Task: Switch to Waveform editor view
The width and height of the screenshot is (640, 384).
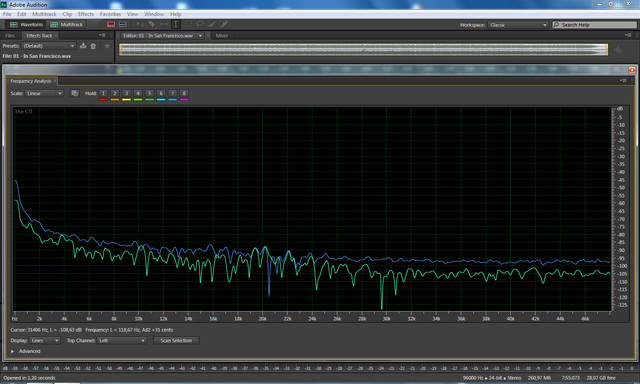Action: 26,24
